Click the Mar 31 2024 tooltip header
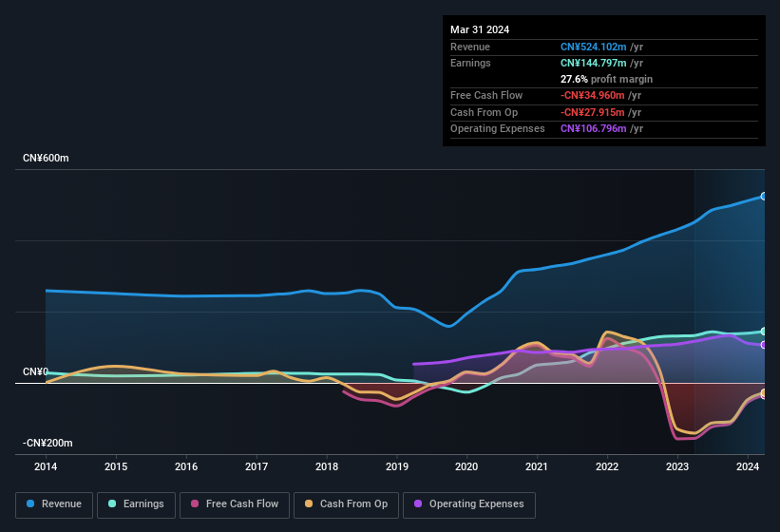Screen dimensions: 780x532 click(x=480, y=29)
